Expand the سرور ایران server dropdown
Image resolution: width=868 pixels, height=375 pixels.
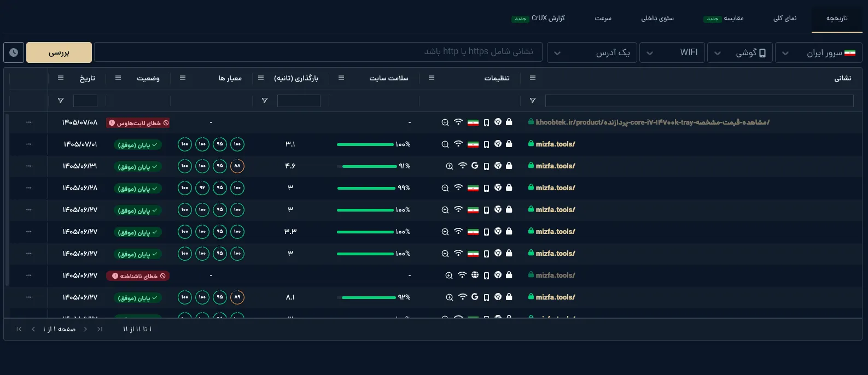[818, 52]
